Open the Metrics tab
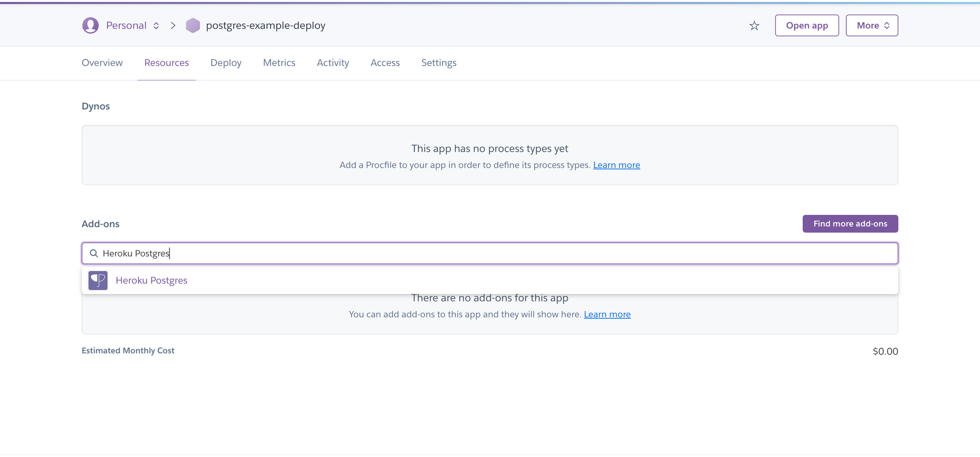 [x=279, y=63]
